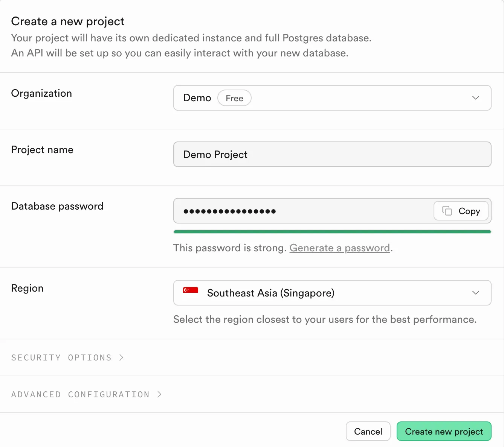Click the Region dropdown chevron arrow

tap(475, 293)
